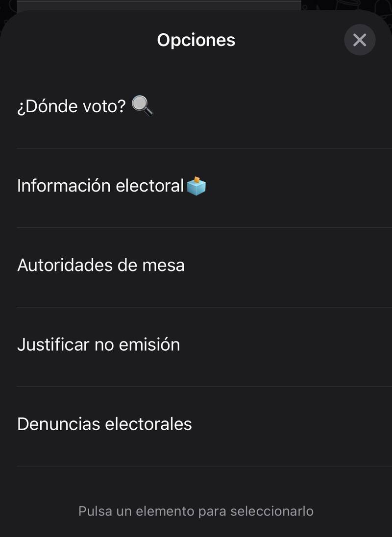Tap the magnifying glass emoji
Screen dimensions: 392x537
click(x=143, y=106)
